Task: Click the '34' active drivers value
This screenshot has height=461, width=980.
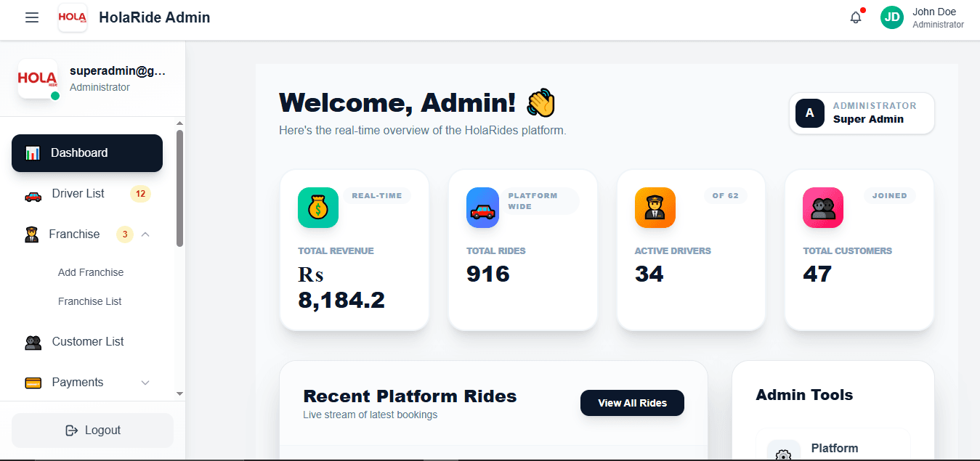Action: (649, 274)
